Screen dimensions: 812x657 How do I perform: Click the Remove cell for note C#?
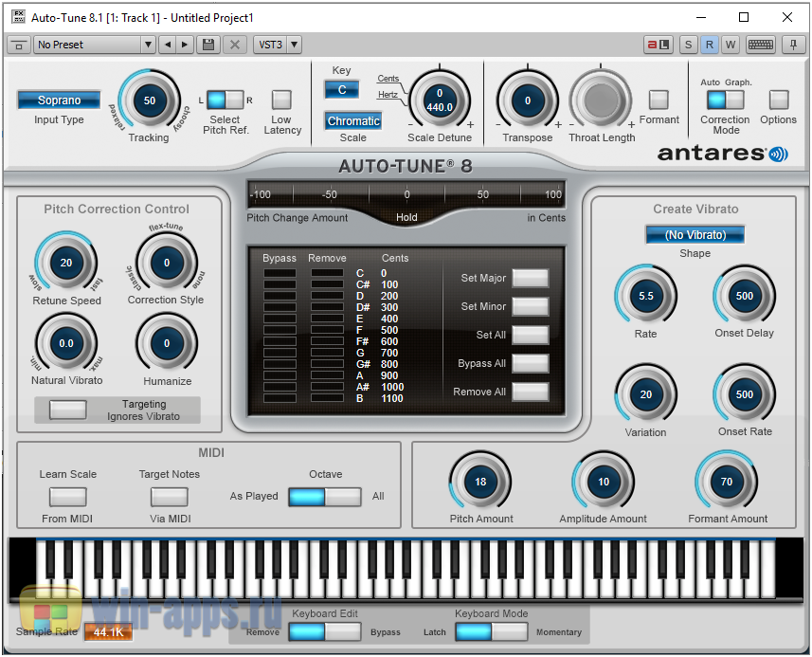pos(327,284)
